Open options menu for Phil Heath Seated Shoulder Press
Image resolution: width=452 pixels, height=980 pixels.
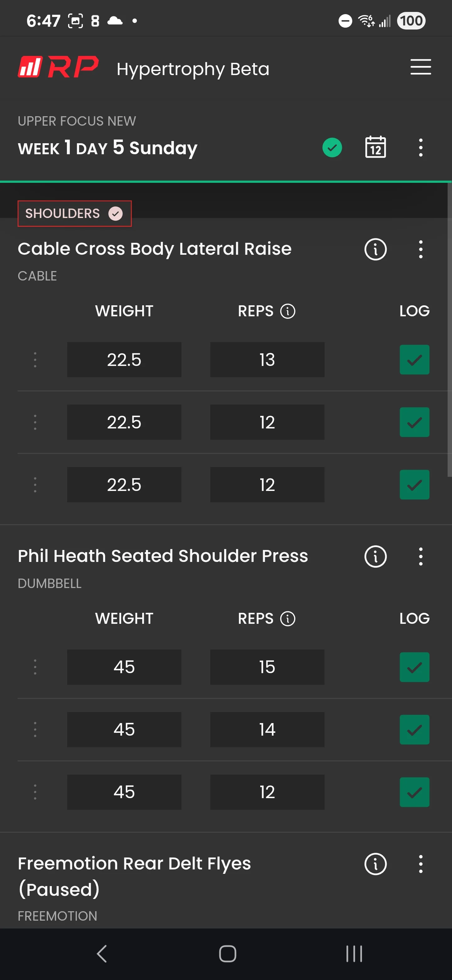coord(420,557)
